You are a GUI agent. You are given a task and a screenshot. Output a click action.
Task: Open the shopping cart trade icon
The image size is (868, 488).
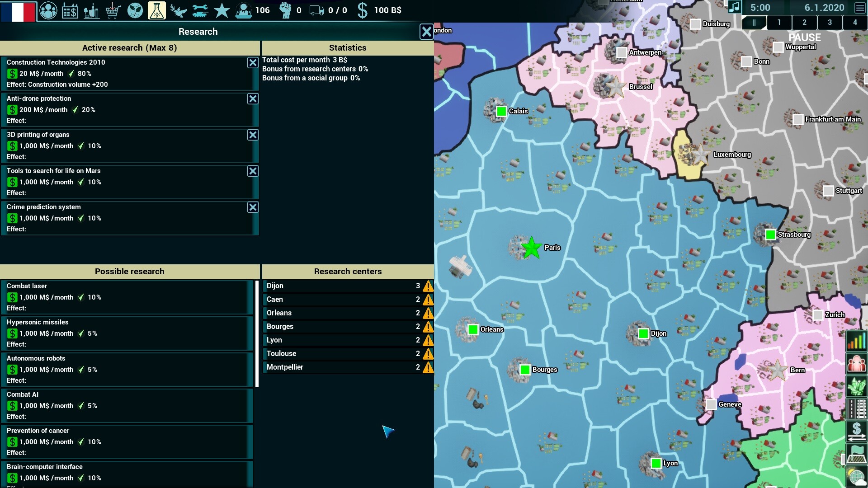click(x=113, y=10)
